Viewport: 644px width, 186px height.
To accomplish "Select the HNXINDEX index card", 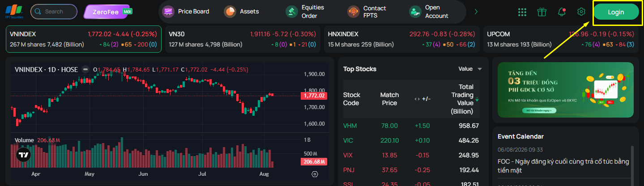I will click(401, 39).
